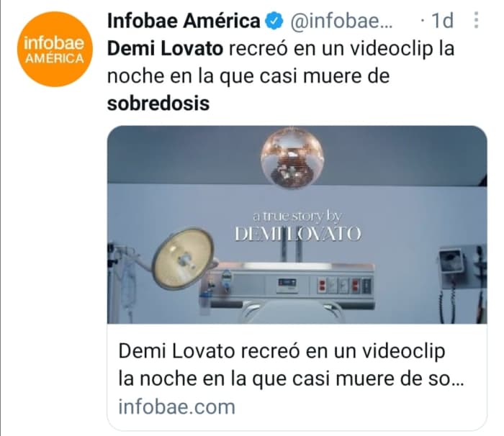504x436 pixels.
Task: Open the tweet's three-dot more options menu
Action: [477, 20]
